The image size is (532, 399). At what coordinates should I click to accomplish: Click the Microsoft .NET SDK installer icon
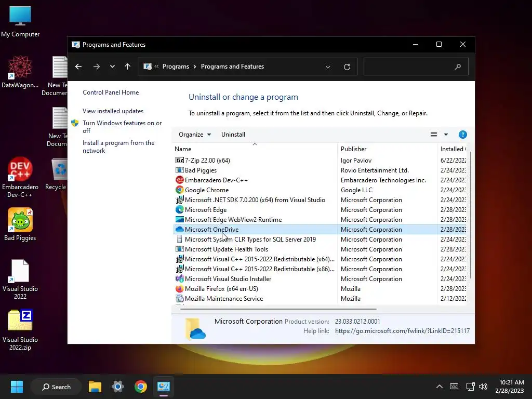pos(179,199)
